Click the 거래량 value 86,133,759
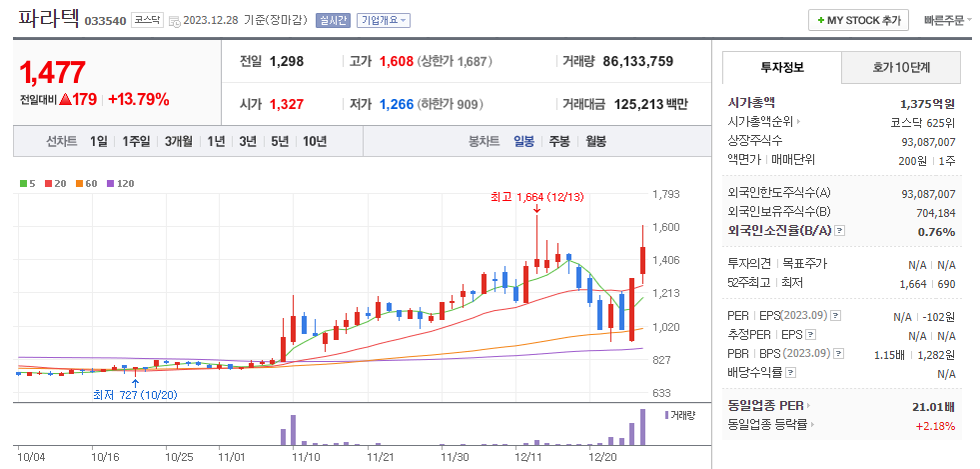Viewport: 980px width, 469px height. click(x=638, y=61)
